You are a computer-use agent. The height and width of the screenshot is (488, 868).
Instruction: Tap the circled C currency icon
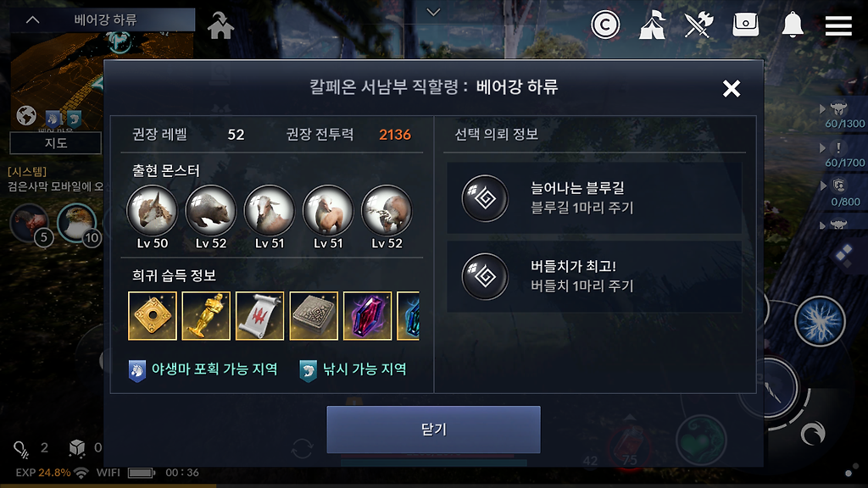pos(605,25)
